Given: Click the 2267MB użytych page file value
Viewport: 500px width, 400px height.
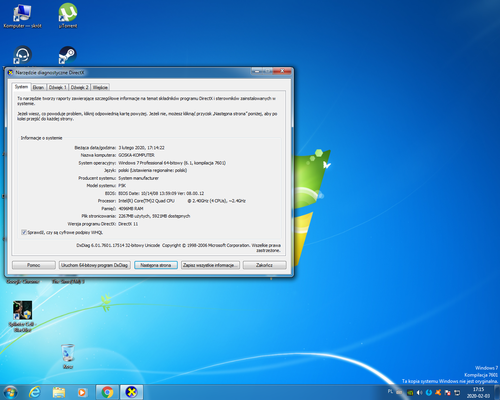Looking at the screenshot, I should click(154, 216).
